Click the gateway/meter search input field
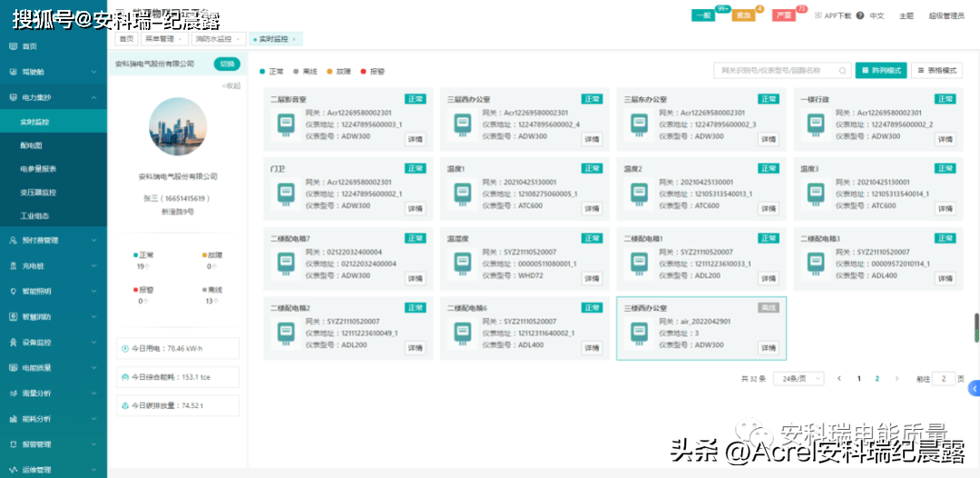 pos(776,70)
